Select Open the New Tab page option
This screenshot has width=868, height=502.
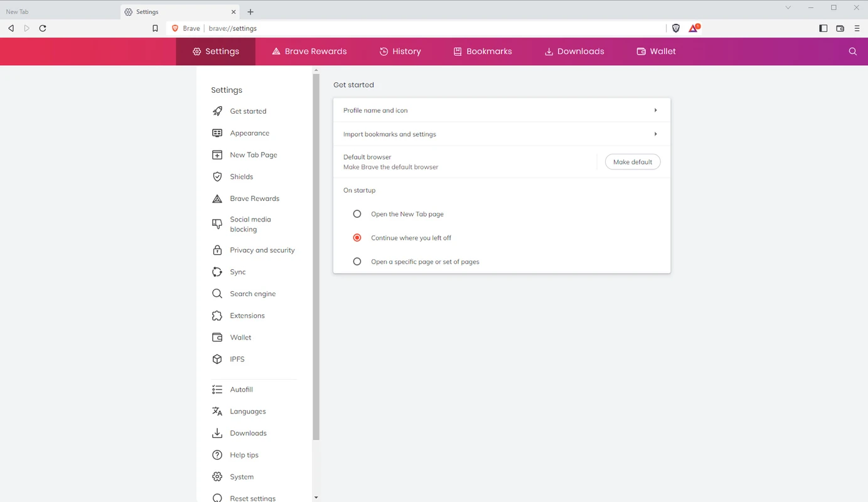click(x=357, y=214)
